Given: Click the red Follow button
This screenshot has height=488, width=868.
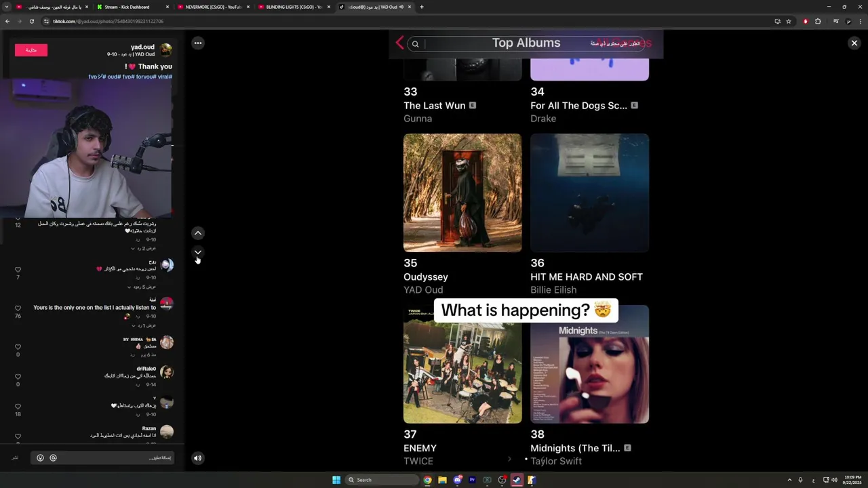Looking at the screenshot, I should [x=31, y=50].
